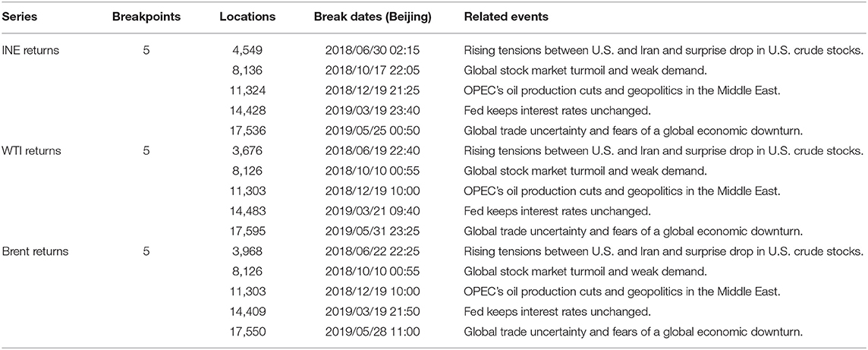Click the INE breakpoints count 5
Screen dimensions: 868x350
145,52
